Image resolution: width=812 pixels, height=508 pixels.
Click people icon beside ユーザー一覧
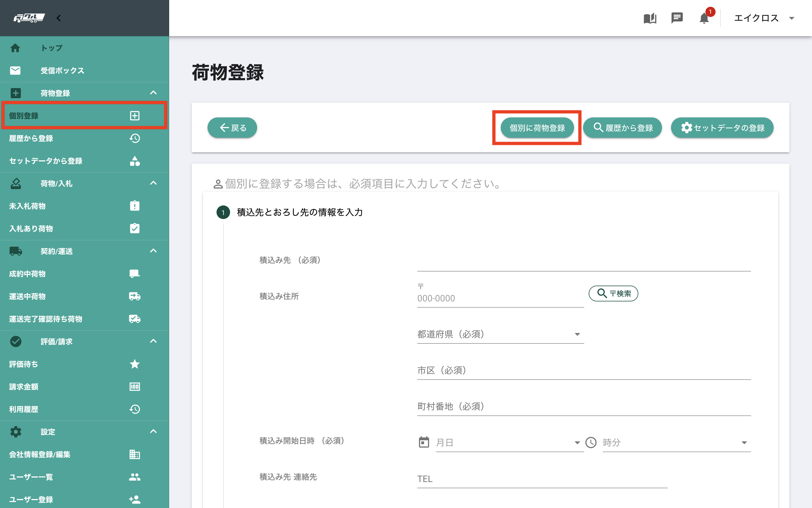click(134, 477)
